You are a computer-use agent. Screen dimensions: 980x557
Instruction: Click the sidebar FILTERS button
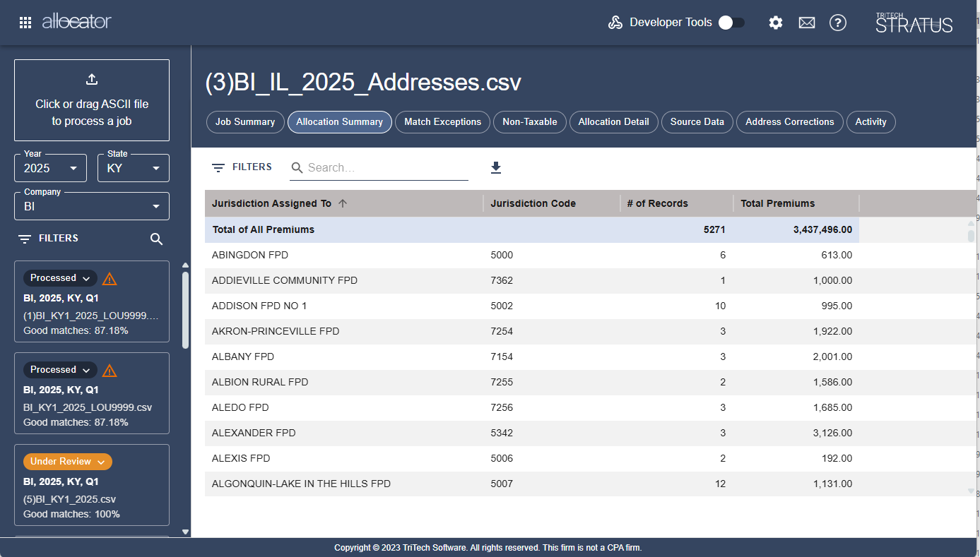pos(49,239)
